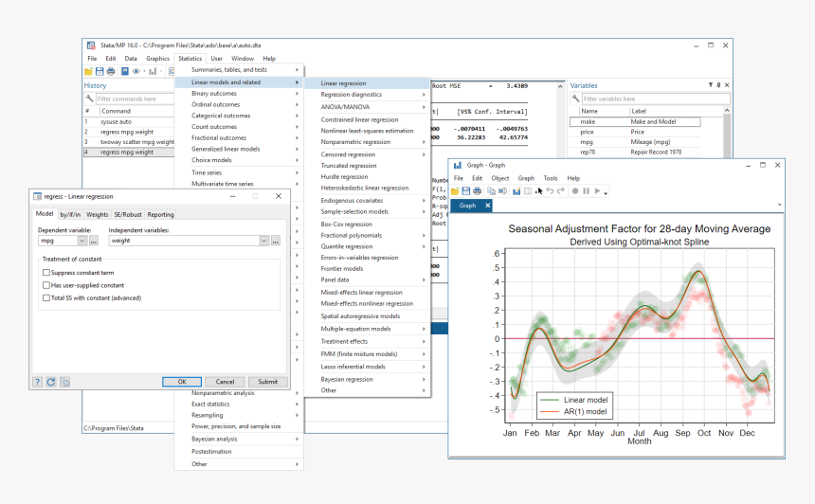The image size is (815, 504).
Task: Click the Submit button
Action: tap(267, 382)
